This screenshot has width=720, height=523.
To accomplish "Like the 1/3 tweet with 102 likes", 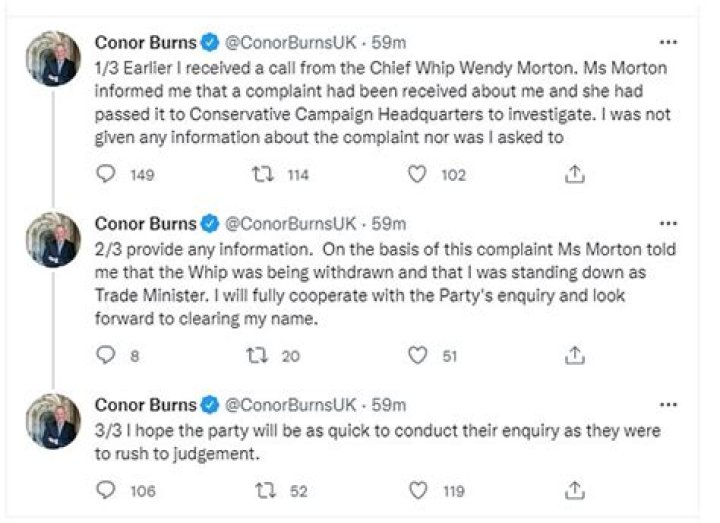I will coord(421,174).
